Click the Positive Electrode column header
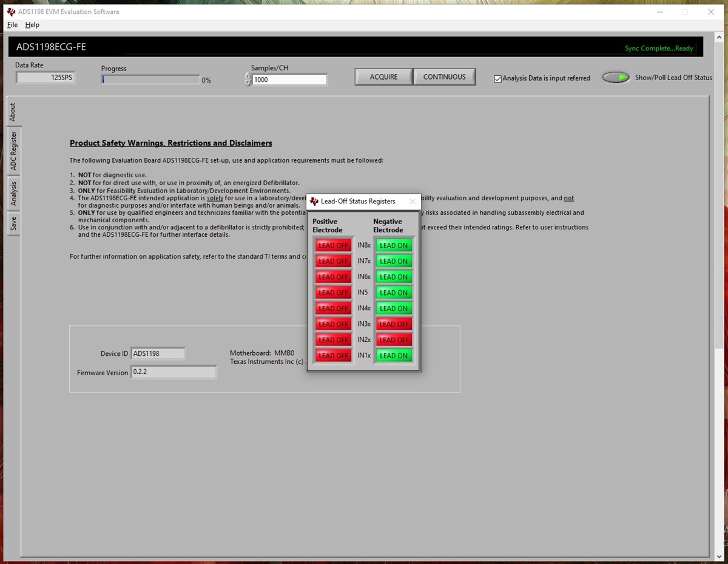Screen dimensions: 728x564 [328, 226]
